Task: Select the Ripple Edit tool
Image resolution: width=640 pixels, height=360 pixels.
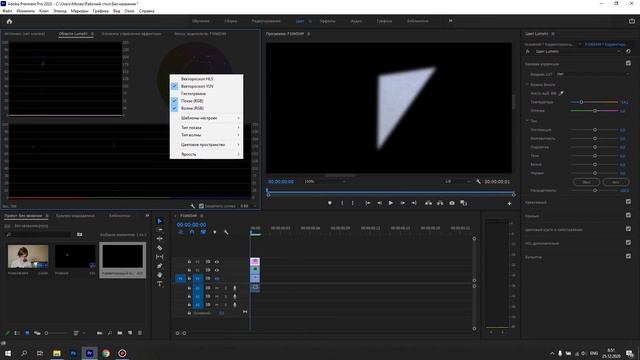Action: (x=160, y=239)
